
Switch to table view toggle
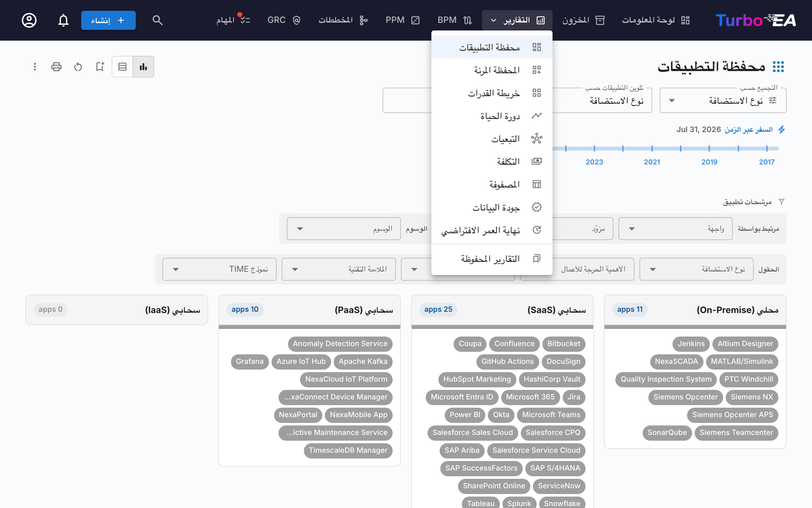tap(122, 67)
